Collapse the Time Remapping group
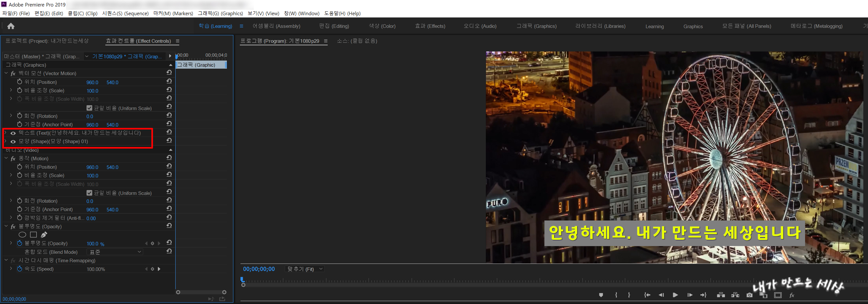868x304 pixels. pos(6,260)
